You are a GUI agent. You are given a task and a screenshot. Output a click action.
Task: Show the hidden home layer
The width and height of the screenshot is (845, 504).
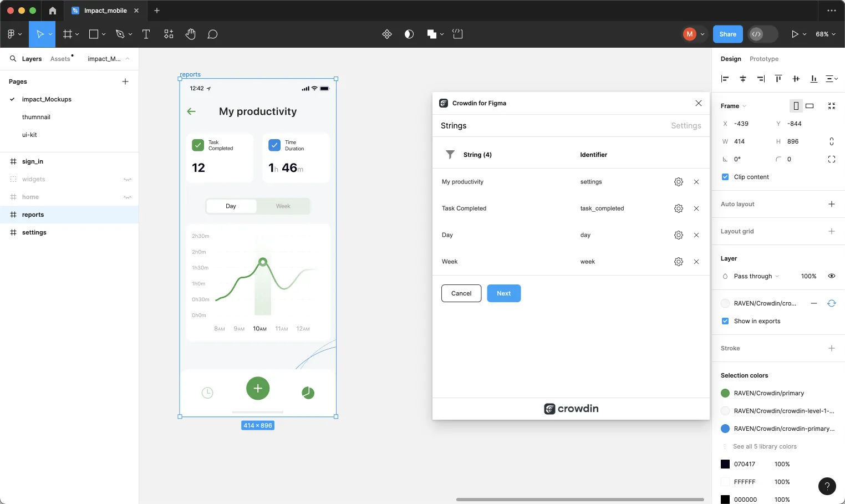pyautogui.click(x=128, y=197)
